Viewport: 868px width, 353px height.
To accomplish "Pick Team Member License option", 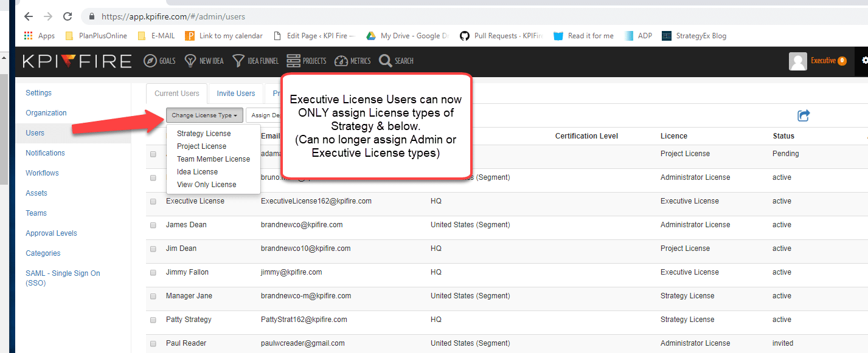I will coord(214,159).
